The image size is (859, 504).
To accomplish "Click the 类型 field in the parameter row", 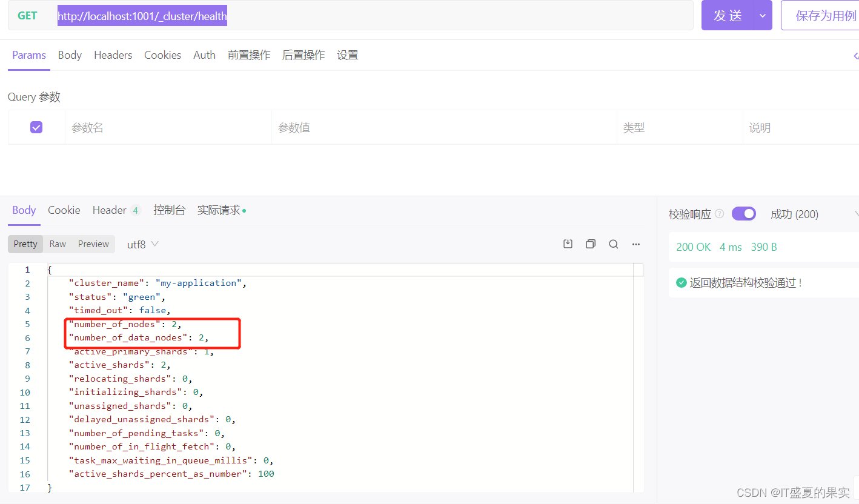I will pos(680,127).
